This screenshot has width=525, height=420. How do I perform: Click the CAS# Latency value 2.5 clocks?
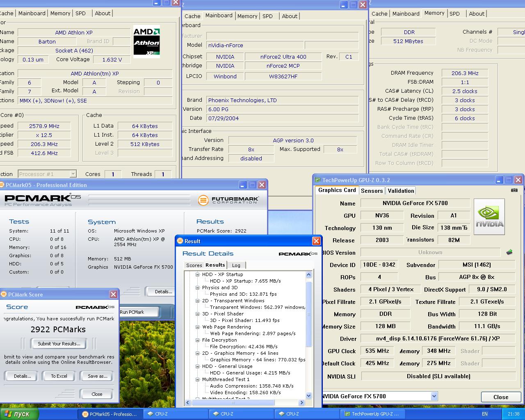tap(465, 91)
